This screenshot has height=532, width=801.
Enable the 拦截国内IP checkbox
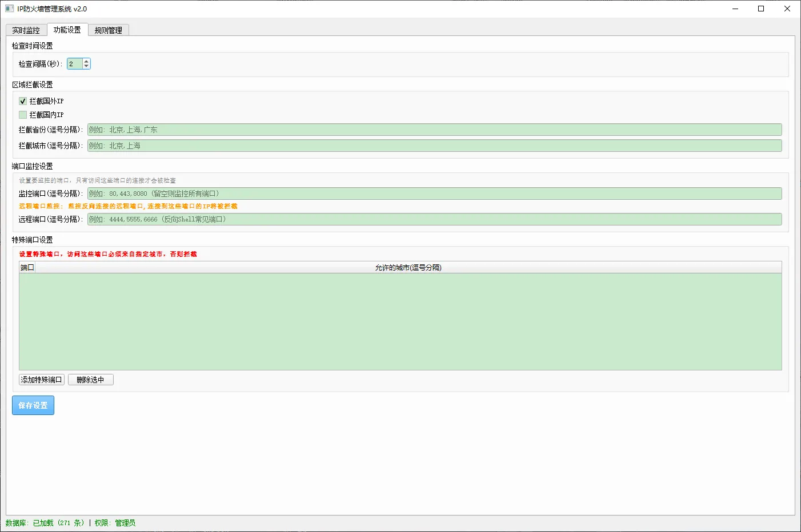click(x=23, y=115)
